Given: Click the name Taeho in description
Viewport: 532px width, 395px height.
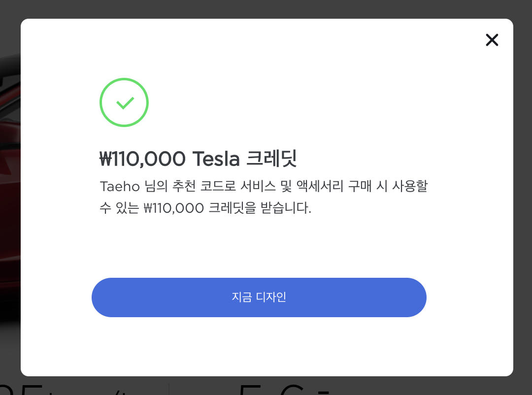Looking at the screenshot, I should tap(120, 186).
